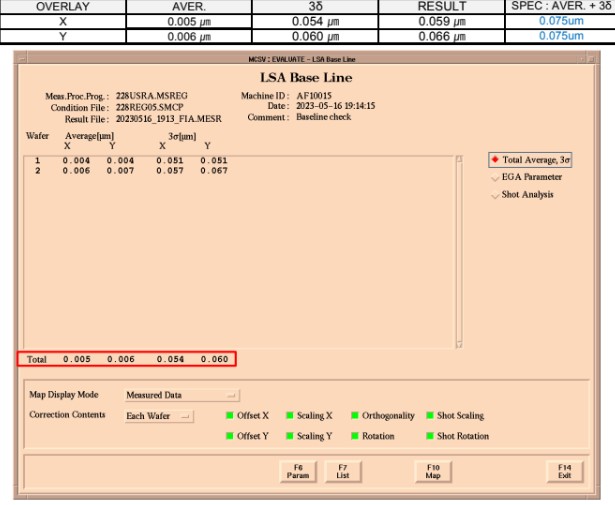Toggle the Rotation correction checkbox
The height and width of the screenshot is (505, 615).
pyautogui.click(x=353, y=436)
